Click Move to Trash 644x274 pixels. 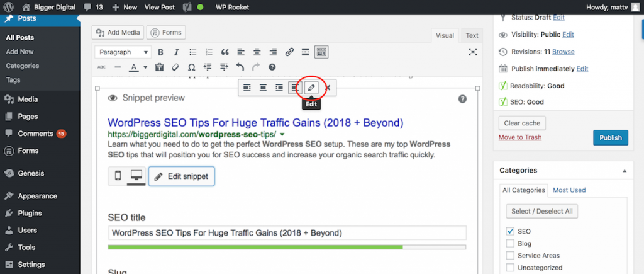pos(520,137)
